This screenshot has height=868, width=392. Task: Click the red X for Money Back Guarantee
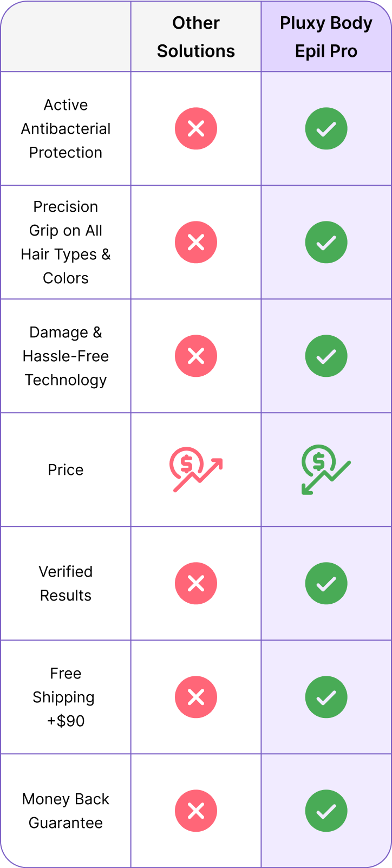point(196,811)
